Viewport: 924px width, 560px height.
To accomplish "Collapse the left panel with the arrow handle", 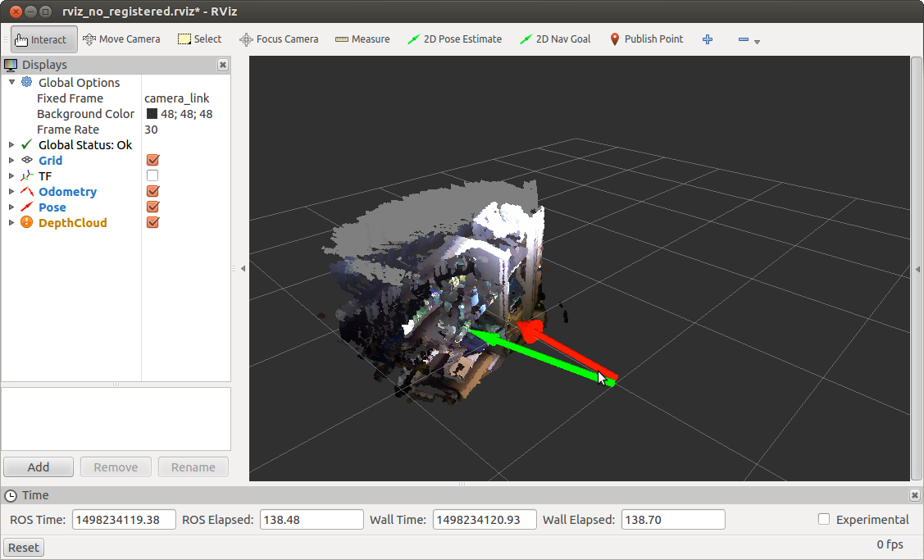I will click(x=243, y=269).
